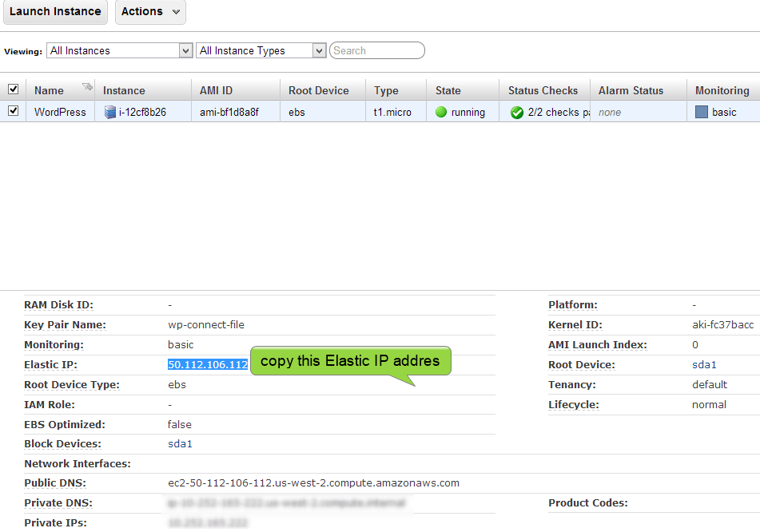This screenshot has width=760, height=532.
Task: Sort by Instance column header
Action: pos(124,90)
